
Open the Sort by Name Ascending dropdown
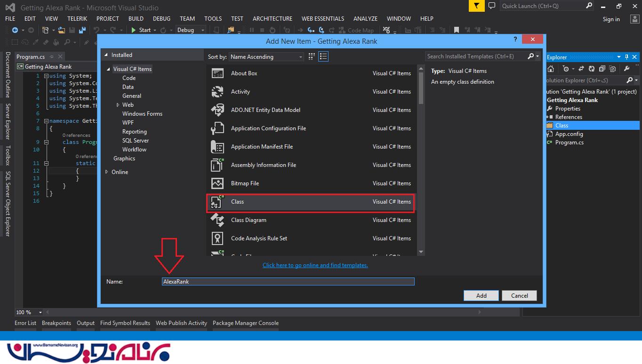266,57
